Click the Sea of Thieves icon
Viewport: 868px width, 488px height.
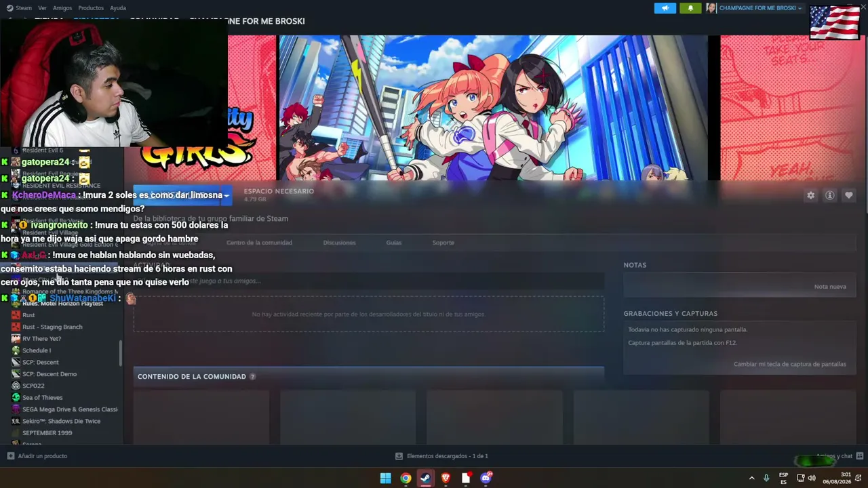(x=16, y=397)
